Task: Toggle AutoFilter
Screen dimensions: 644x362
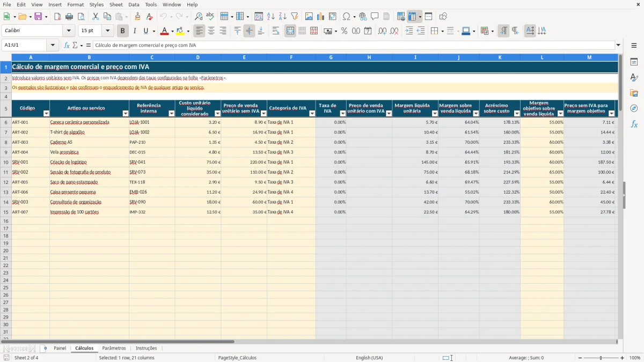Action: 294,17
